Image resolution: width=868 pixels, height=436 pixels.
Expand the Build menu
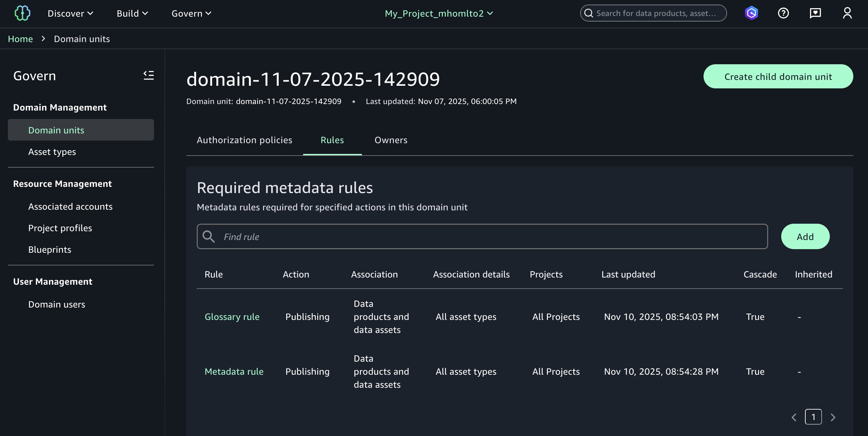[132, 13]
